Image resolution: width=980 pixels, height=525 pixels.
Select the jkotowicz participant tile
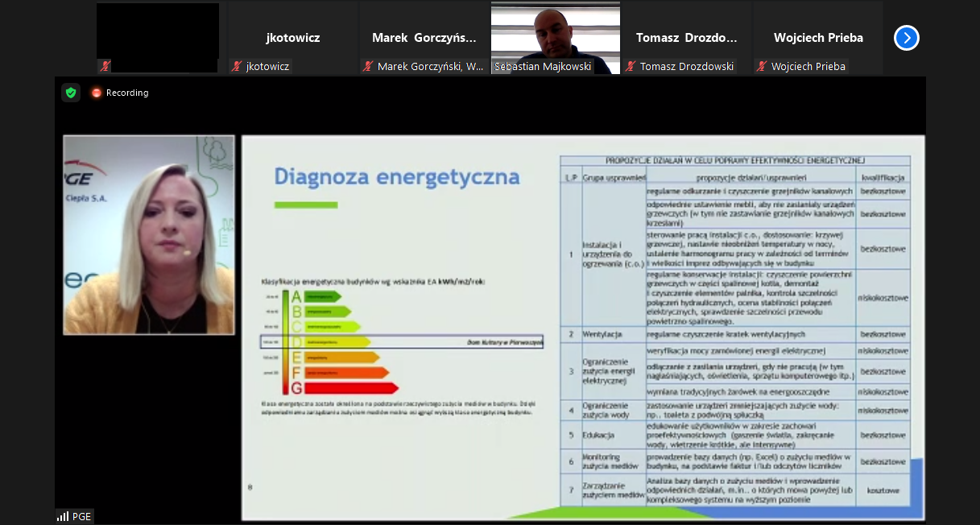293,38
